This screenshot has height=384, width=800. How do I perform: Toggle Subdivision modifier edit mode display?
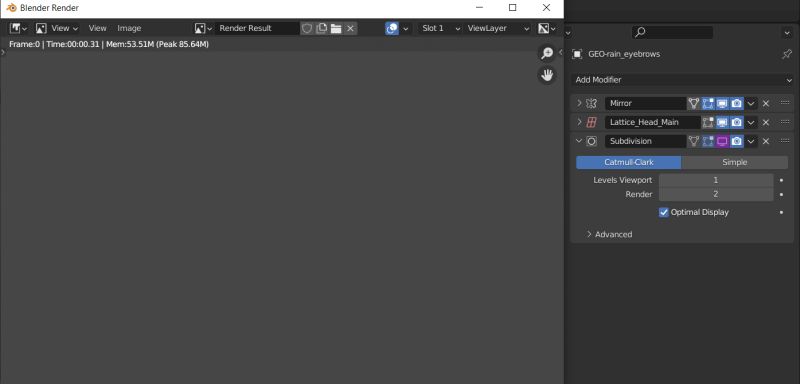click(x=708, y=141)
